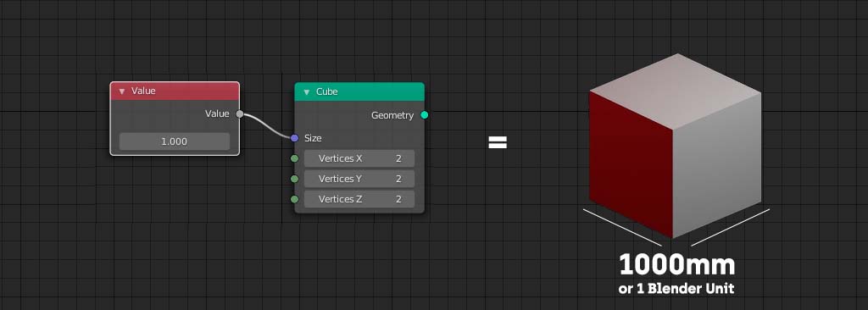Click the Size input socket
Image resolution: width=868 pixels, height=310 pixels.
click(294, 138)
